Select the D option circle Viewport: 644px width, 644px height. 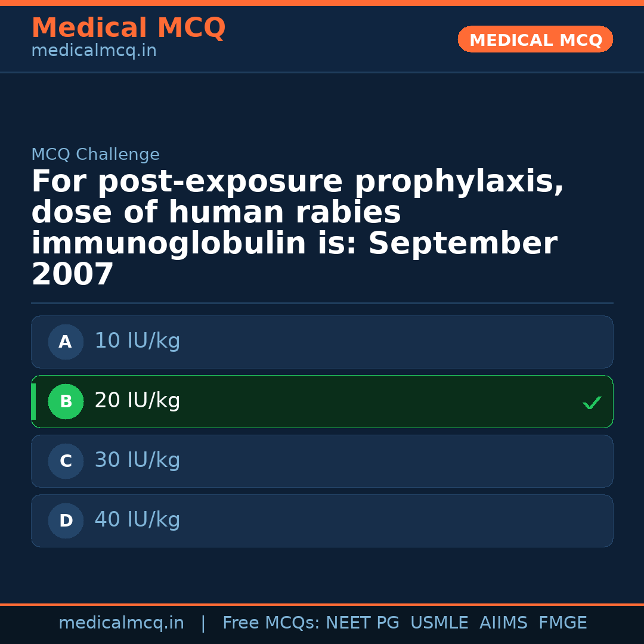click(66, 521)
